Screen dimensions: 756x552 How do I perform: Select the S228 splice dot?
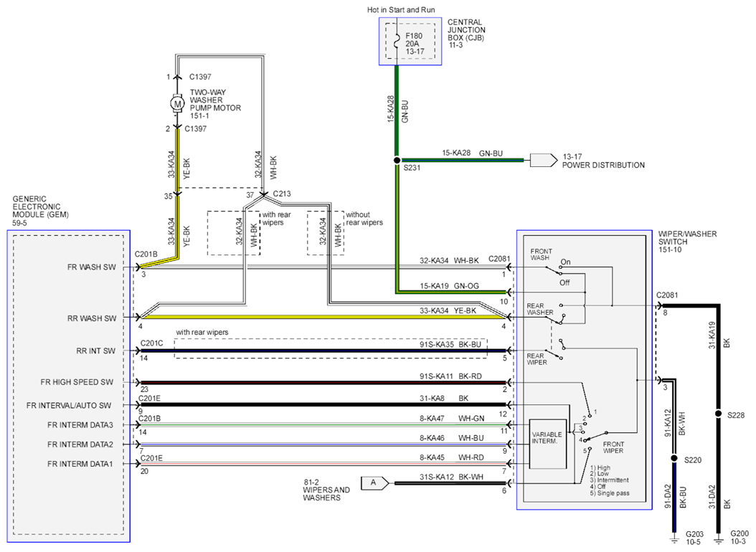coord(719,414)
